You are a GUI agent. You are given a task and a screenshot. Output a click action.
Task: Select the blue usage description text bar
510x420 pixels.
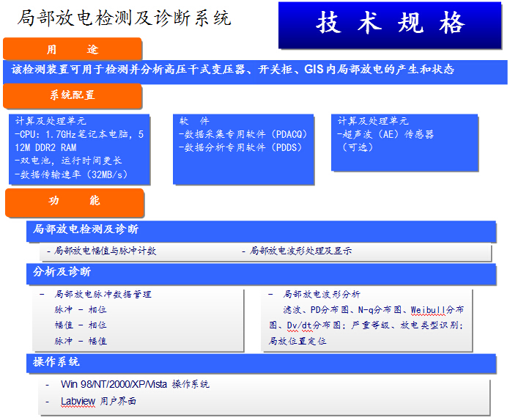click(233, 70)
